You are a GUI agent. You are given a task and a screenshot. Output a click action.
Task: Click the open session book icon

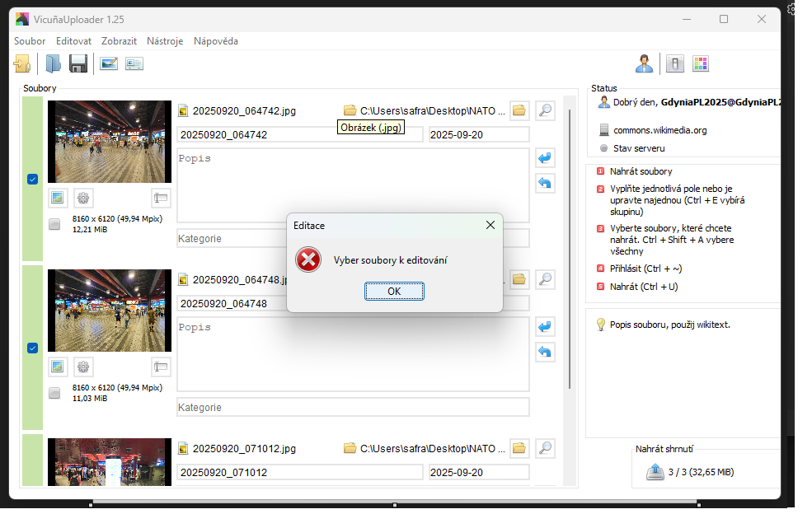click(54, 63)
